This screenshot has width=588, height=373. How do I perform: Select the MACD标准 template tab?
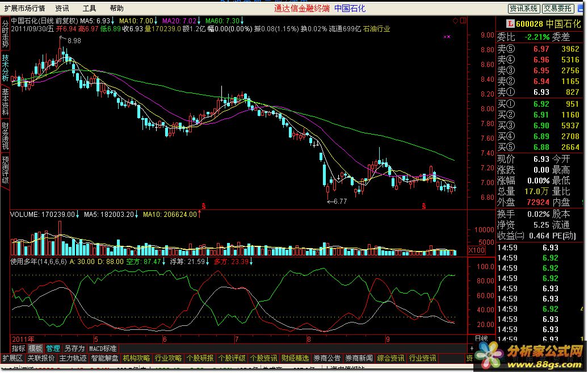(103, 349)
